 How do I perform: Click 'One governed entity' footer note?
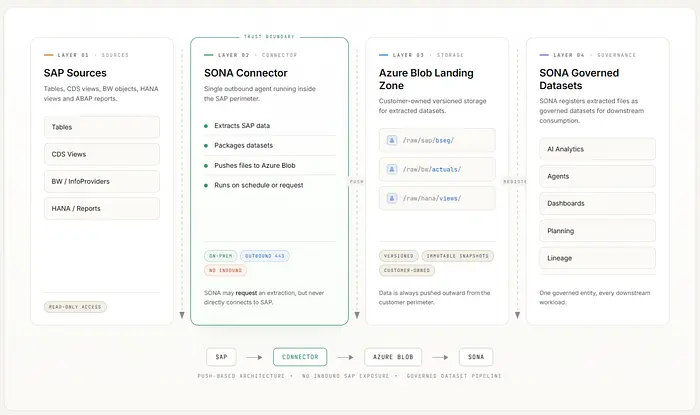[595, 298]
